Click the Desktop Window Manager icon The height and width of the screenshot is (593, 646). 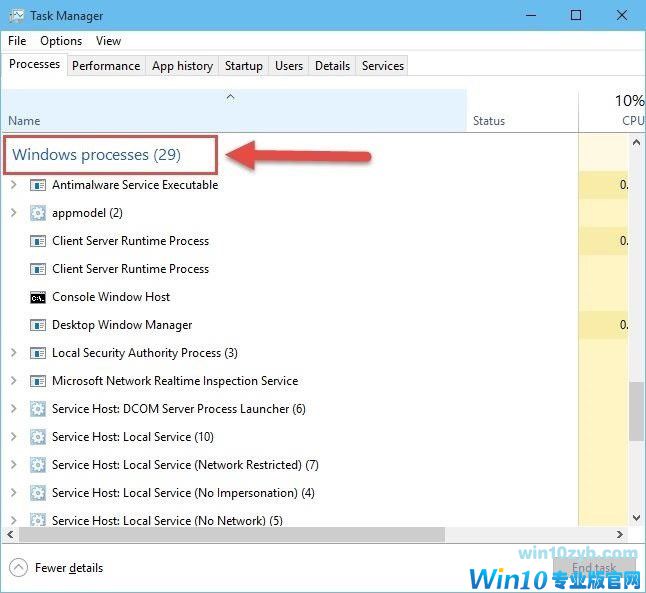38,325
